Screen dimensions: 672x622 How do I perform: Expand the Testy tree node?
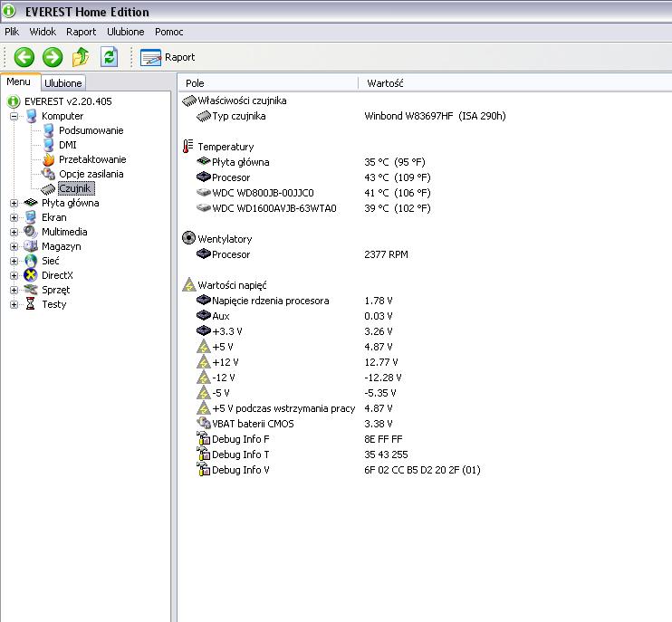14,304
